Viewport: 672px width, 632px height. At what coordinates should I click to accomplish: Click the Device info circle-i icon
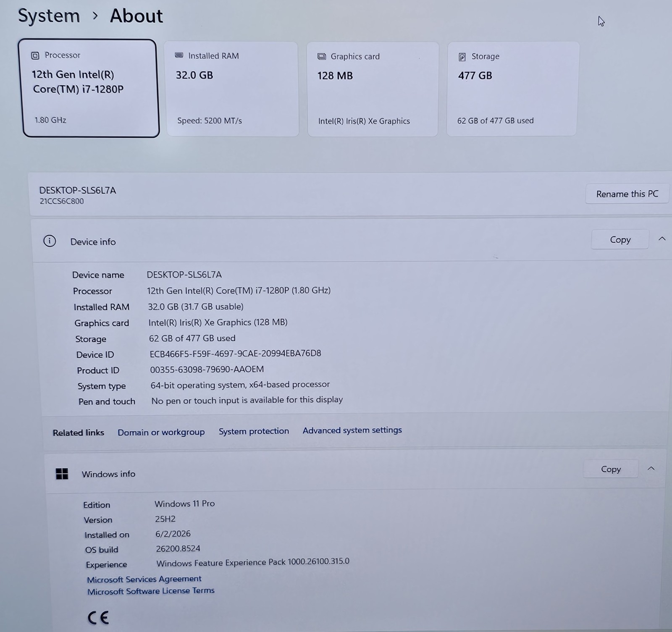point(50,241)
